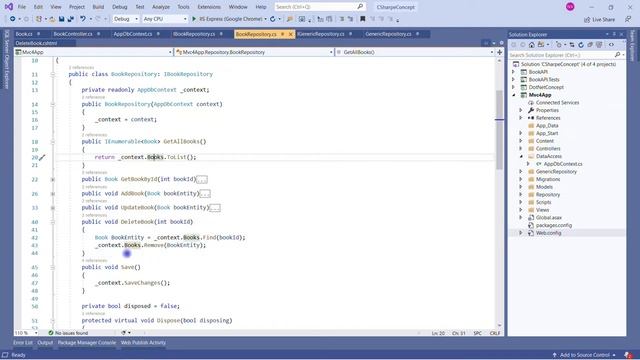
Task: Toggle the pin on AppDbContext.cs tab
Action: pos(158,34)
